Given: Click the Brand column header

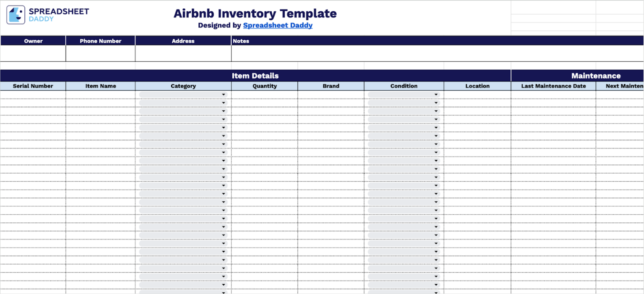Looking at the screenshot, I should [x=330, y=86].
